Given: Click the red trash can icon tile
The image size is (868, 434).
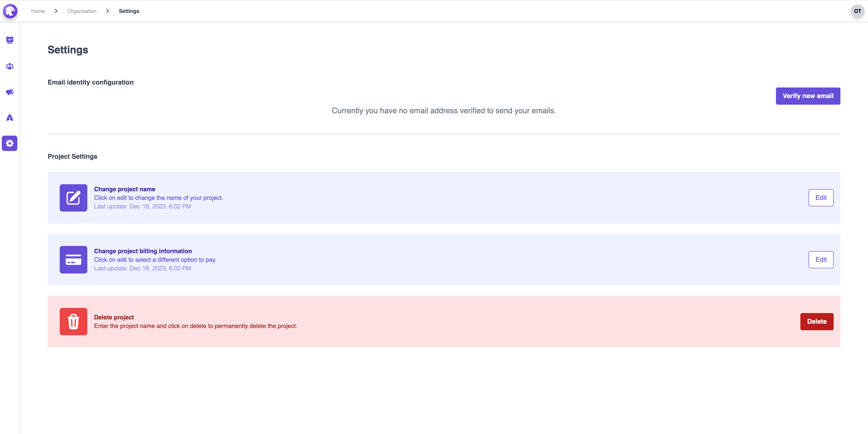Looking at the screenshot, I should (x=74, y=321).
